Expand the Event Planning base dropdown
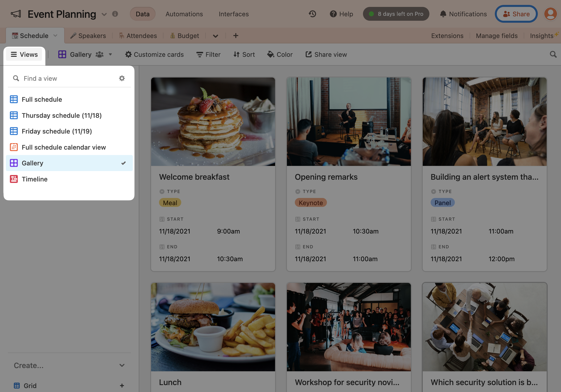Screen dimensions: 561x392 click(x=104, y=14)
